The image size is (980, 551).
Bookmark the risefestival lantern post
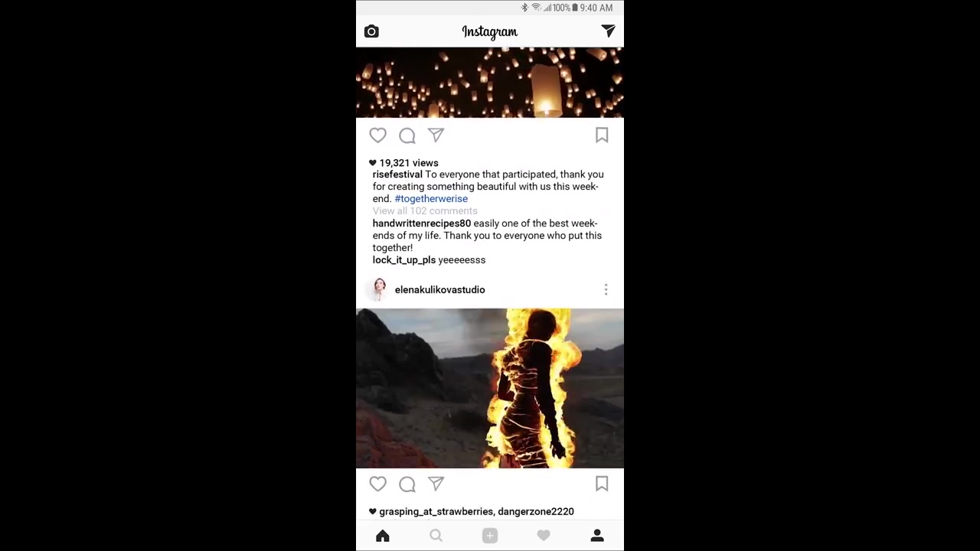602,135
